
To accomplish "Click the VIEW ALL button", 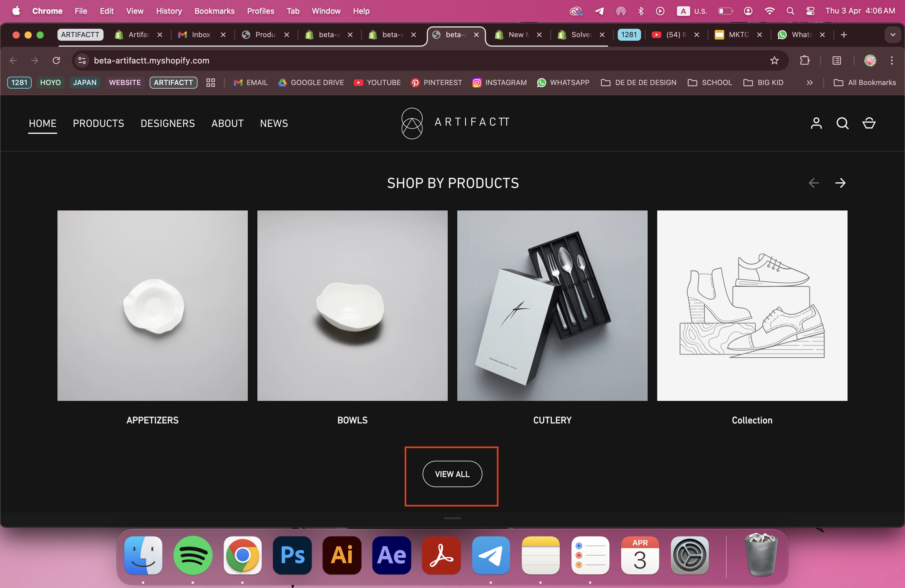I will tap(452, 474).
